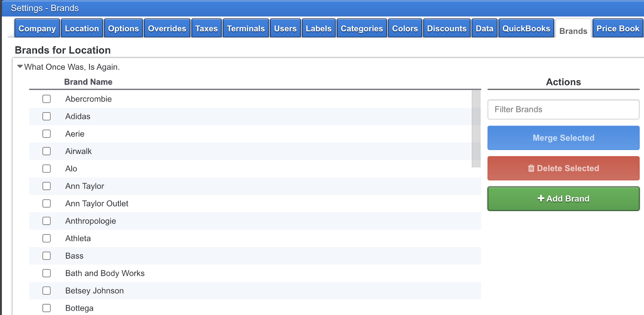
Task: Click the Athleta brand name
Action: pyautogui.click(x=78, y=238)
